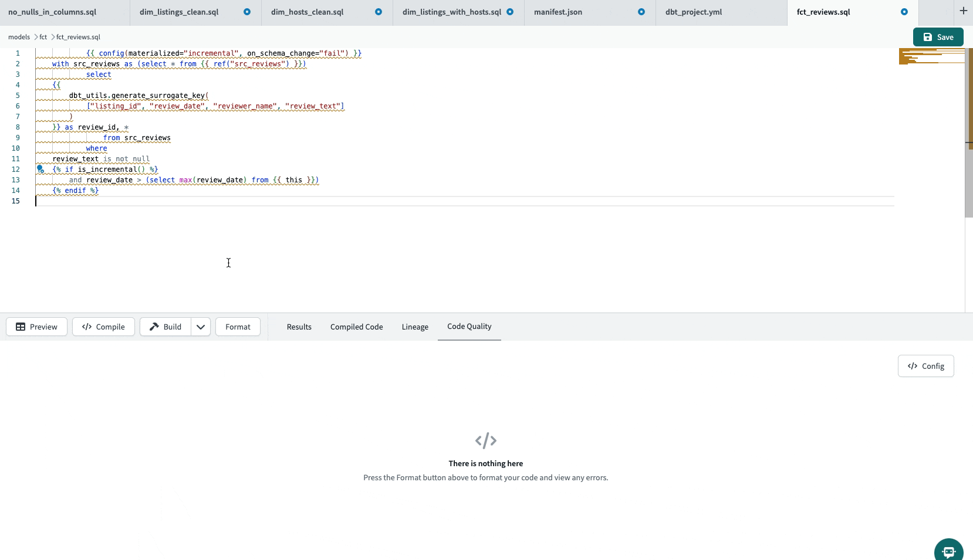The image size is (973, 560).
Task: Navigate to the models breadcrumb link
Action: (x=19, y=36)
